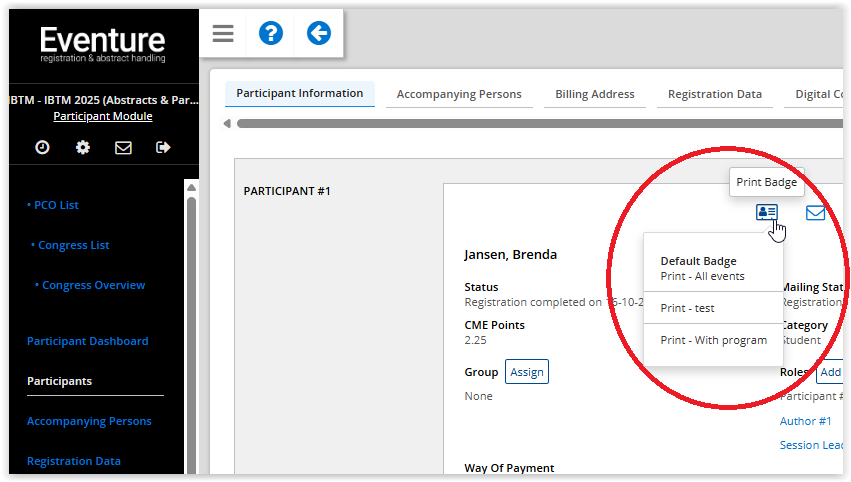The width and height of the screenshot is (851, 482).
Task: Click the sidebar mail envelope icon
Action: point(123,147)
